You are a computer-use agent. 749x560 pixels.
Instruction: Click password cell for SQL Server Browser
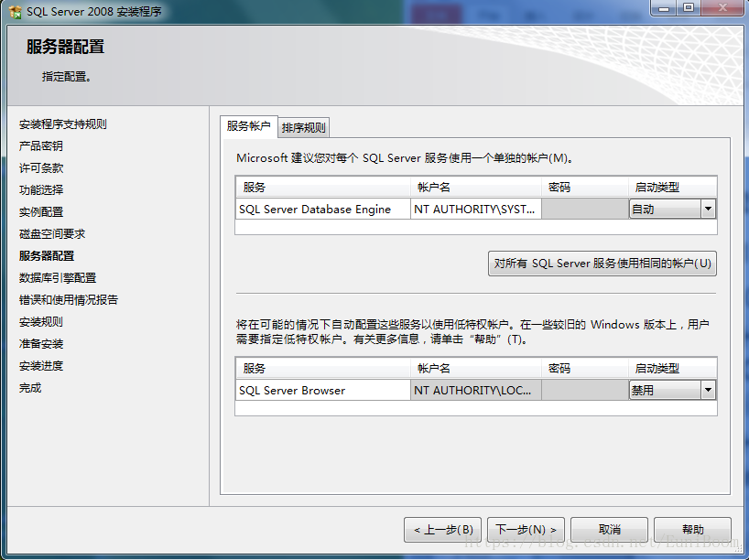585,390
